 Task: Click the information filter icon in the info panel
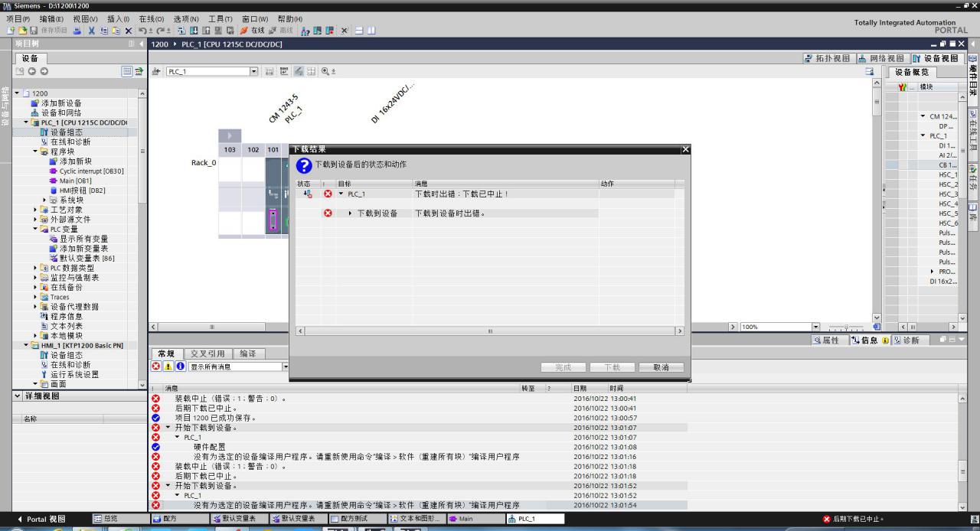click(x=181, y=366)
